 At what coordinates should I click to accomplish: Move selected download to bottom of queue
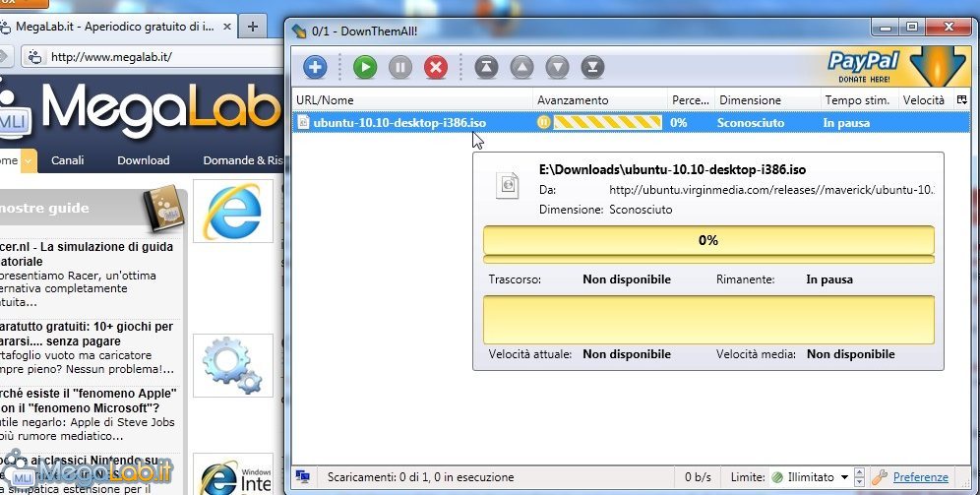(591, 67)
